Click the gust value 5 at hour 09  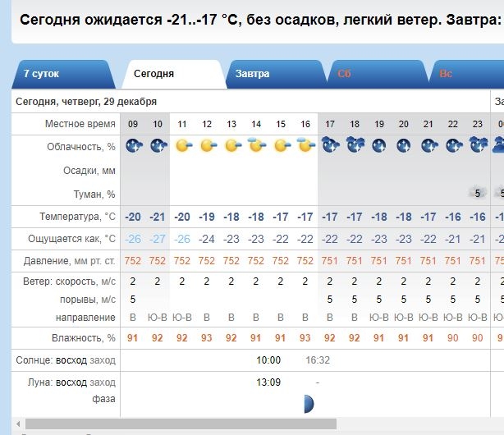[x=133, y=300]
